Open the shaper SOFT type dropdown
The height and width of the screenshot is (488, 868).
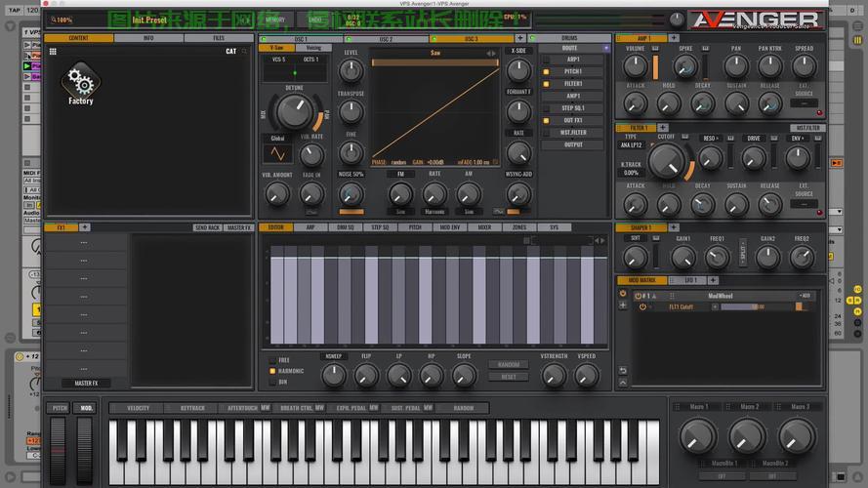tap(636, 238)
